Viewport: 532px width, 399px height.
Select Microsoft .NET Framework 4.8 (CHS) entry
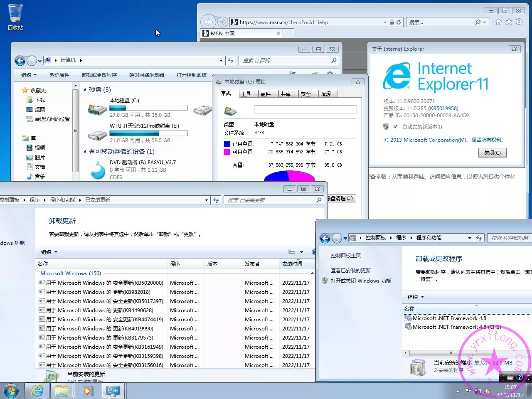click(453, 327)
